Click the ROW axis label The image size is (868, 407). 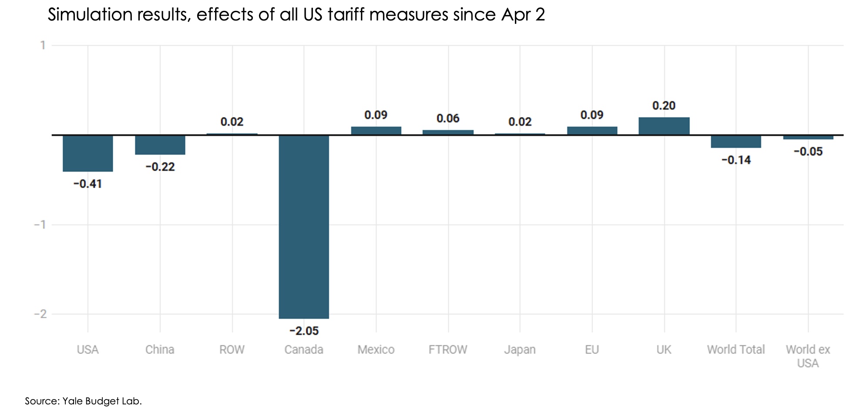tap(232, 350)
